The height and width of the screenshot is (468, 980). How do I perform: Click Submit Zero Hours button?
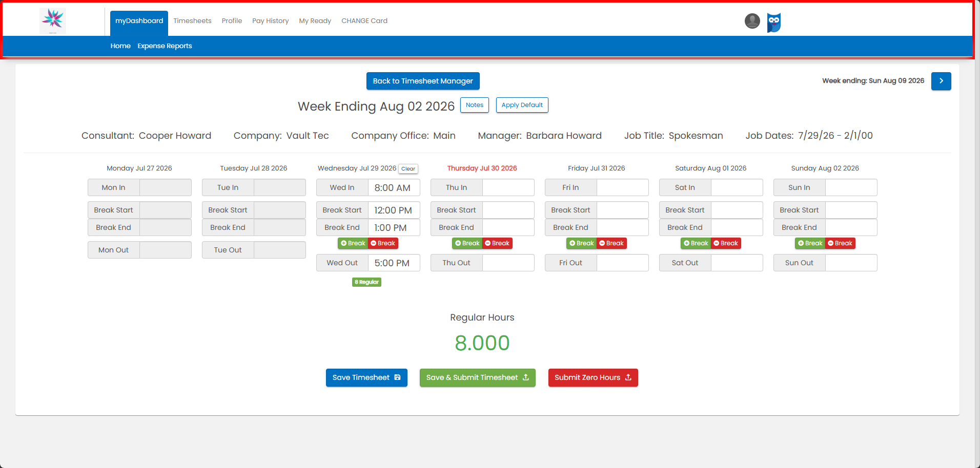coord(593,378)
